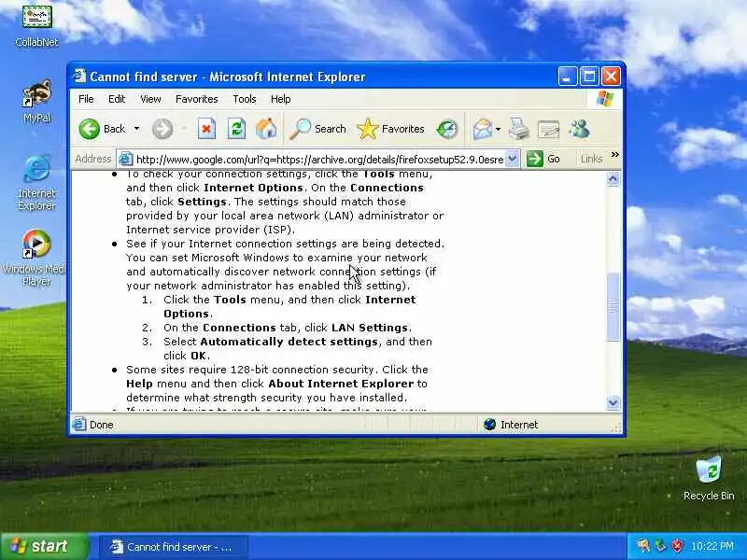
Task: Open the Back history dropdown arrow
Action: coord(136,129)
